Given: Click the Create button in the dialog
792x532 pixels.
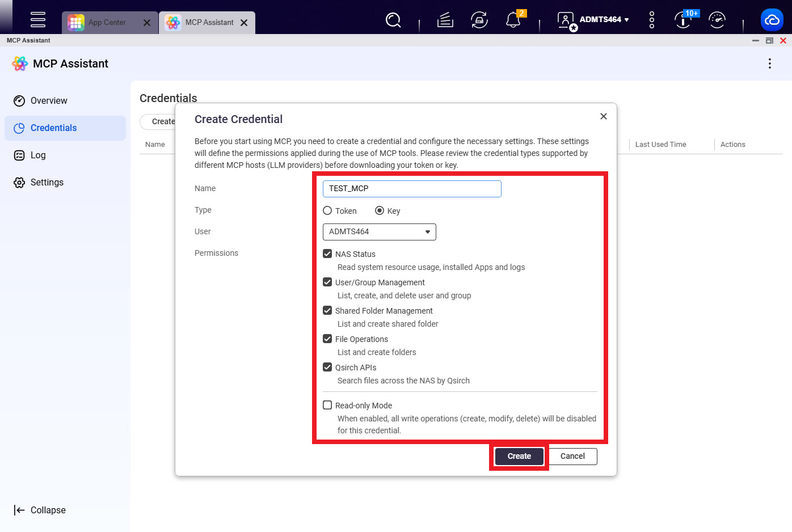Looking at the screenshot, I should coord(519,457).
